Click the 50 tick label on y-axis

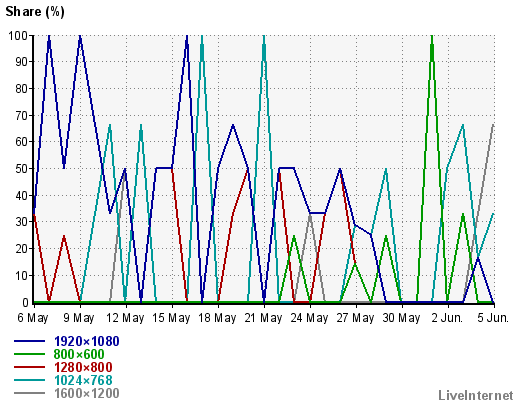click(22, 168)
